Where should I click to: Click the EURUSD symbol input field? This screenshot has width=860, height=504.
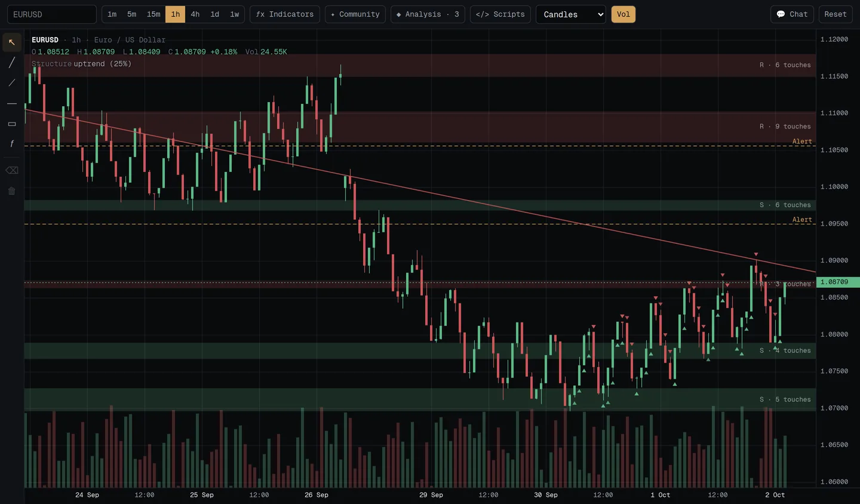click(52, 14)
